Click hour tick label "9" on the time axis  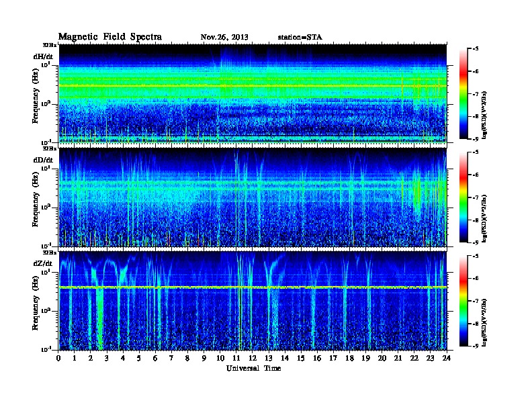204,358
